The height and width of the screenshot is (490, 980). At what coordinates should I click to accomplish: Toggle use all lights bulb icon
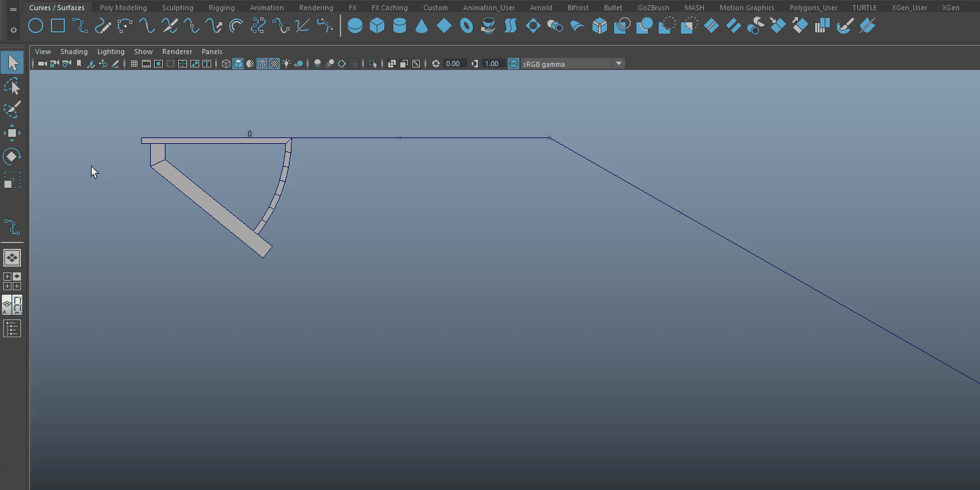(286, 64)
